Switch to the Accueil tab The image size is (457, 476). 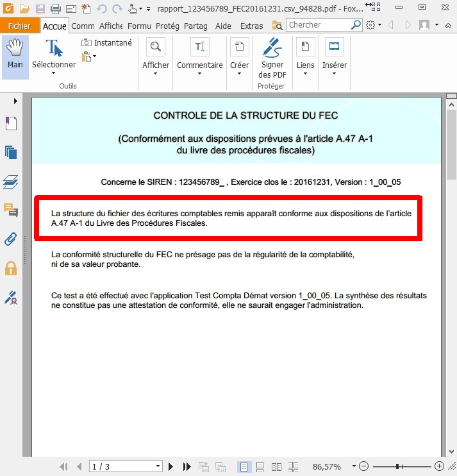pyautogui.click(x=54, y=26)
